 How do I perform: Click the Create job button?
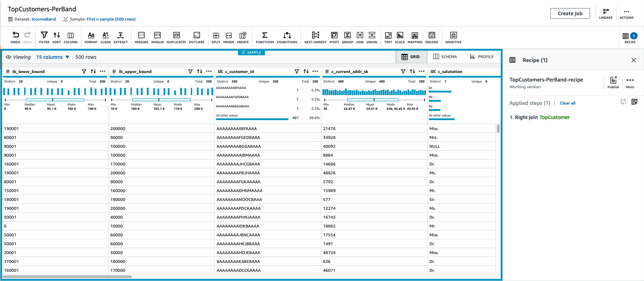[570, 13]
